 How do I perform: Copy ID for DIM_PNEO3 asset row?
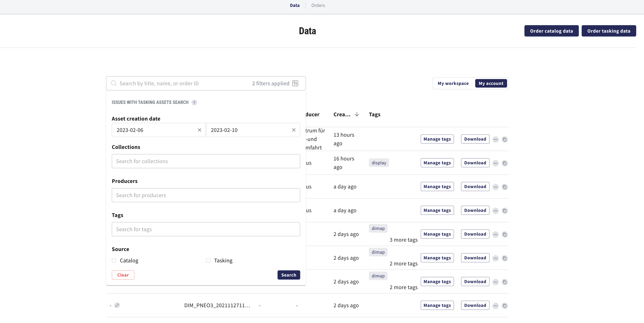click(x=505, y=306)
